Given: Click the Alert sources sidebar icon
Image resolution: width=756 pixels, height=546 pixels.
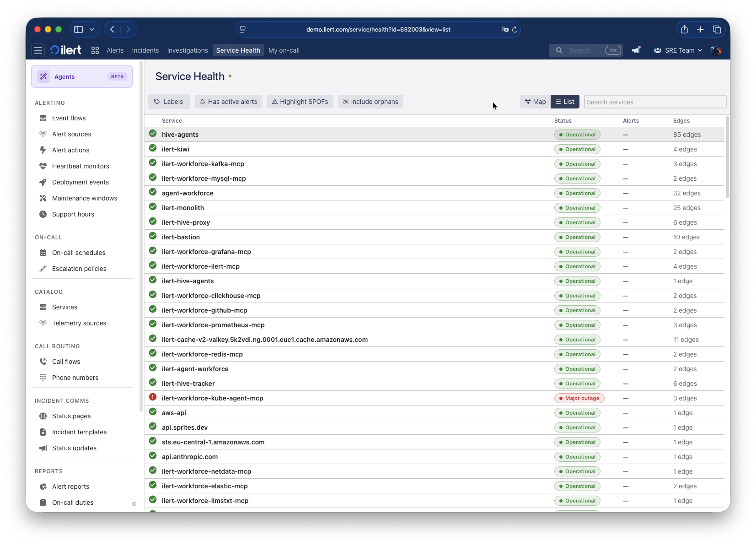Looking at the screenshot, I should click(43, 134).
